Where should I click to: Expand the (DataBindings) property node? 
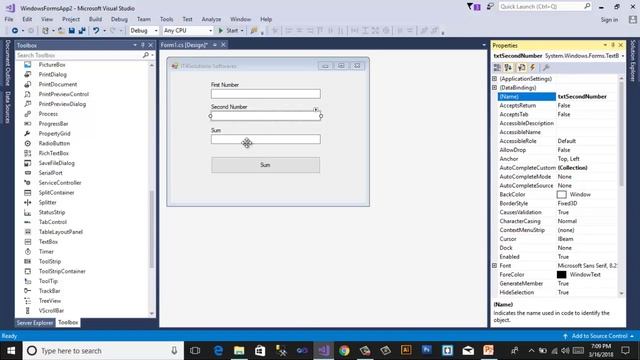coord(495,88)
